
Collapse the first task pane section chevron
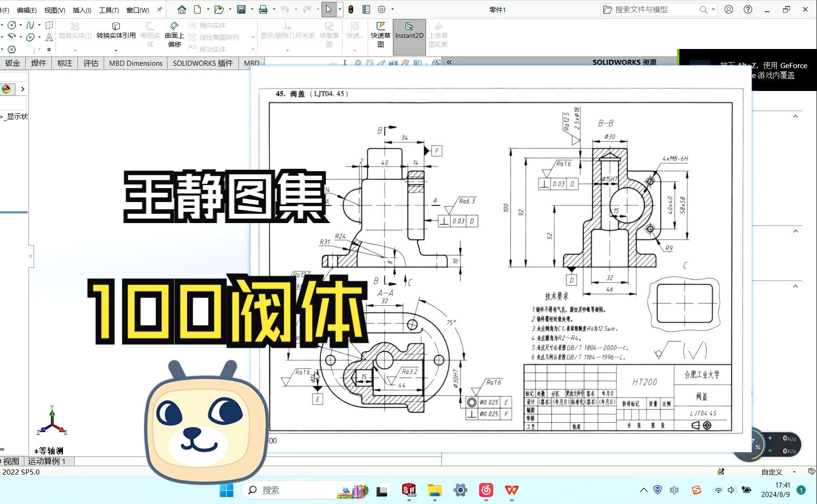click(x=796, y=116)
